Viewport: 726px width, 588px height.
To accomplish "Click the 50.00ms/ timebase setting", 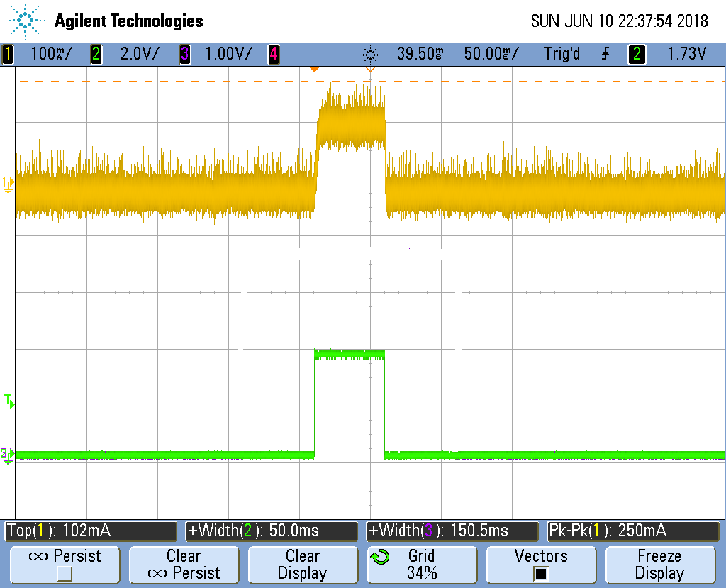I will point(491,54).
